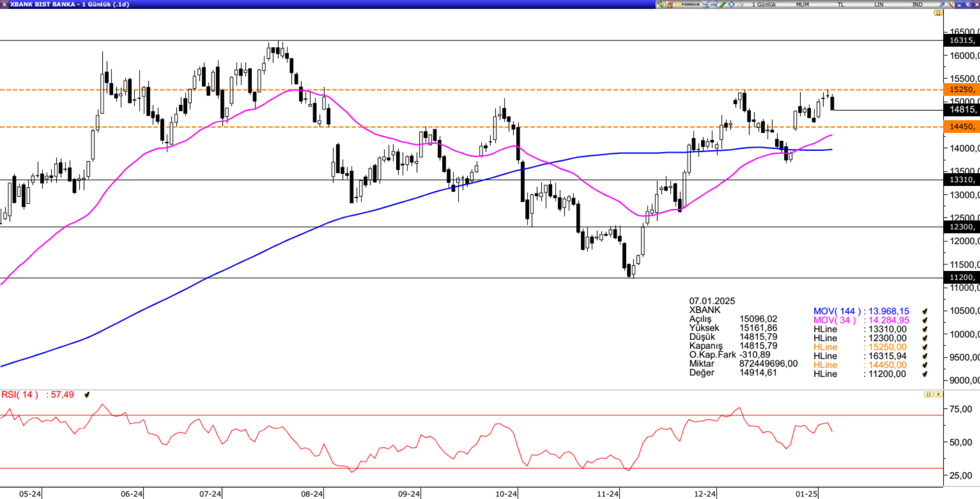Open the wrench and screwdriver settings icon
This screenshot has width=980, height=499.
point(951,4)
